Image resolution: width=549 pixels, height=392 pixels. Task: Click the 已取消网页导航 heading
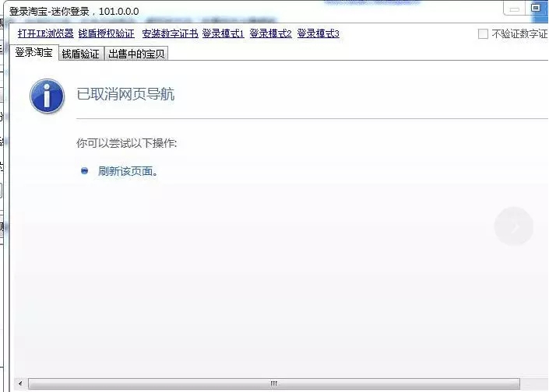tap(125, 94)
